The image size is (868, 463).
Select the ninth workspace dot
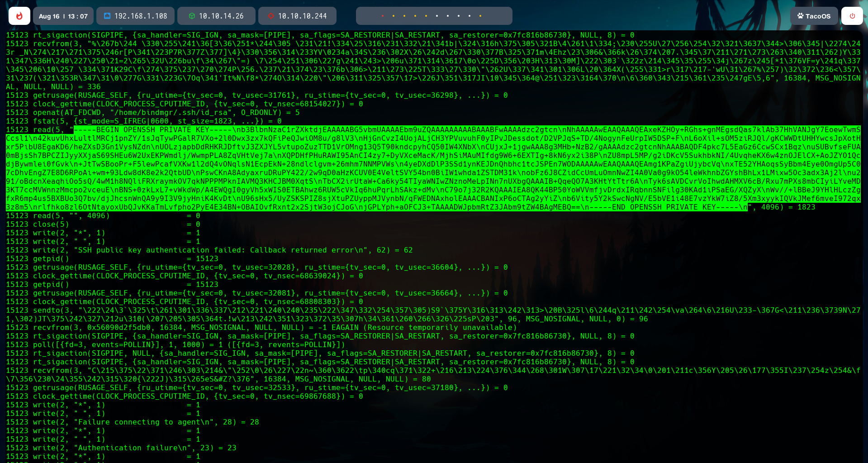point(470,16)
